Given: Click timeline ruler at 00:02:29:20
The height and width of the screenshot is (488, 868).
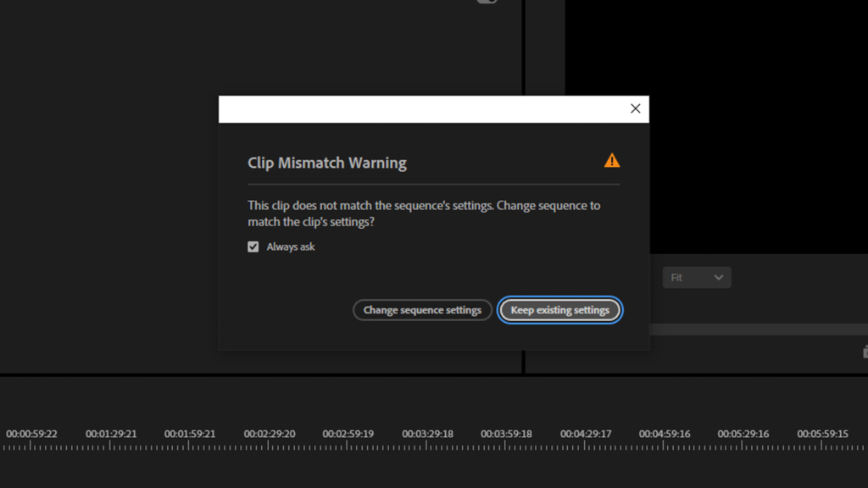Looking at the screenshot, I should pyautogui.click(x=270, y=434).
